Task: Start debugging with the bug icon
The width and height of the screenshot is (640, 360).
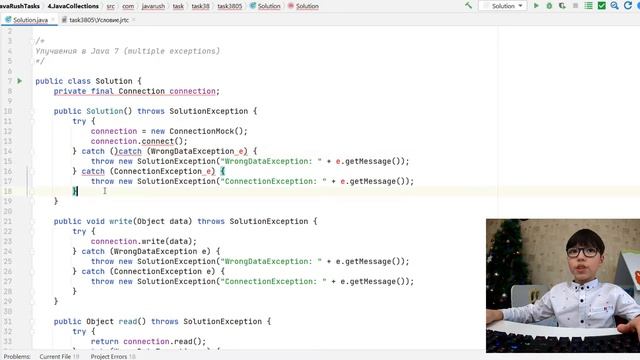Action: pos(549,6)
